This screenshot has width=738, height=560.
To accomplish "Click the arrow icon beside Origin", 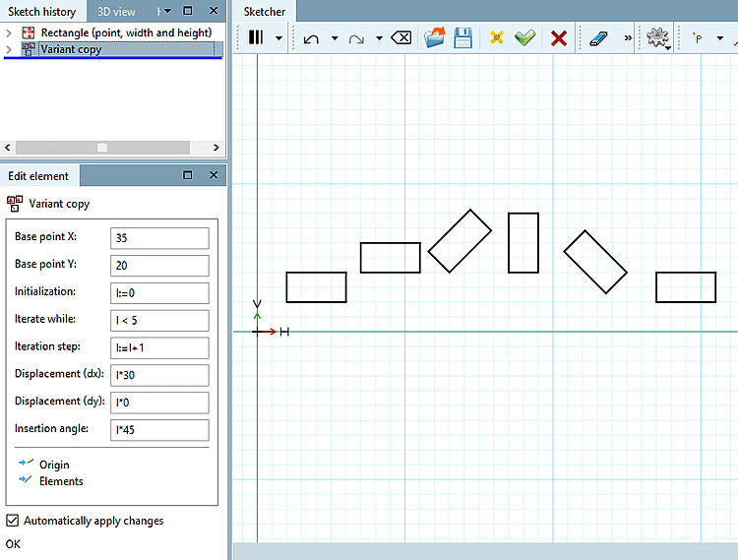I will [x=26, y=464].
